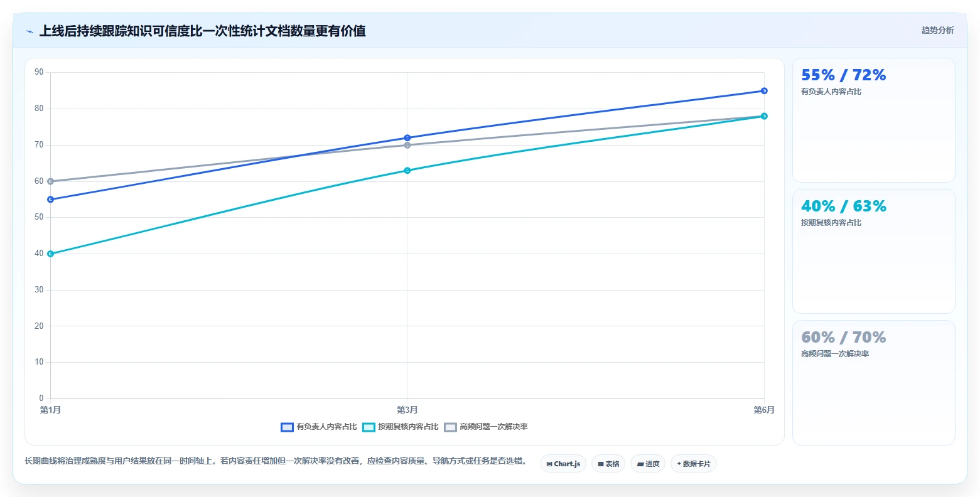Click the lightning icon beside the panel title
980x497 pixels.
[30, 31]
